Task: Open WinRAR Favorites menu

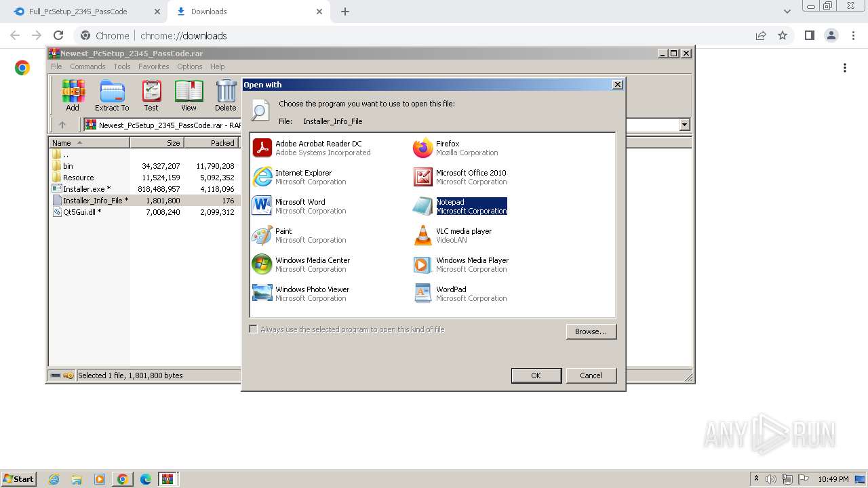Action: 154,66
